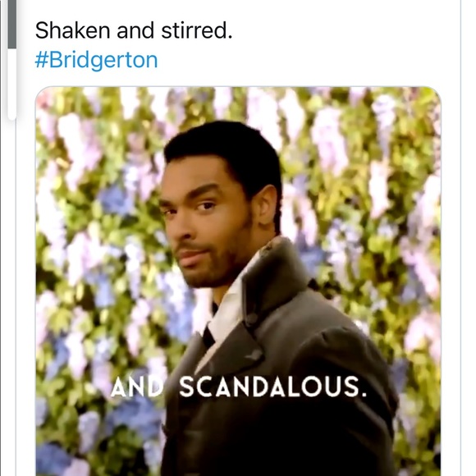Click the word 'and' in tweet text
Viewport: 476px width, 476px height.
pos(135,30)
